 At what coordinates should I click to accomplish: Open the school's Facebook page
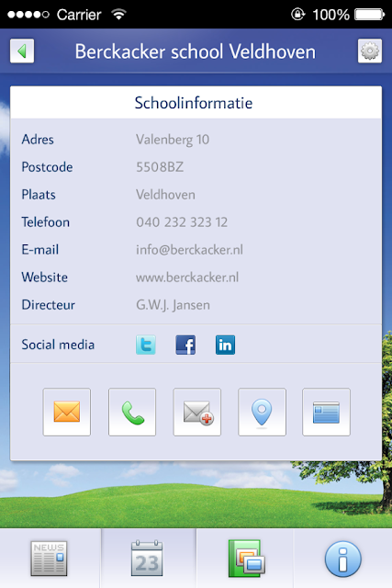point(185,345)
